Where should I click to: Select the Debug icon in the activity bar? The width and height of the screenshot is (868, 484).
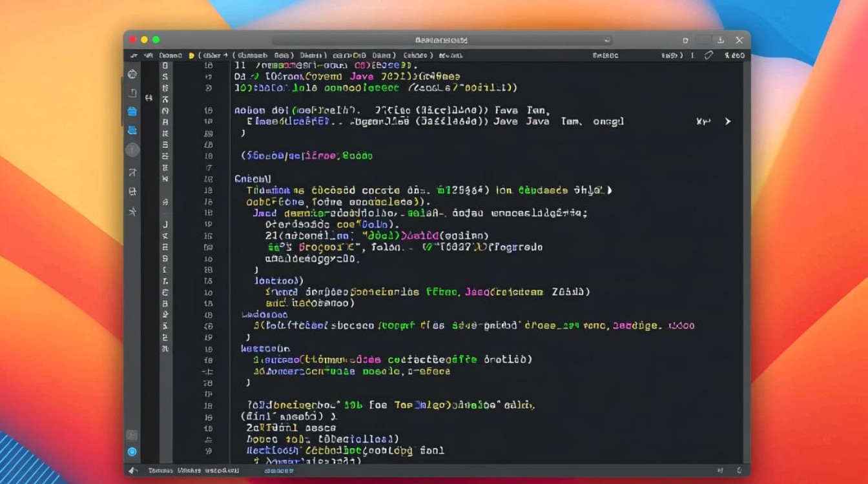click(132, 191)
